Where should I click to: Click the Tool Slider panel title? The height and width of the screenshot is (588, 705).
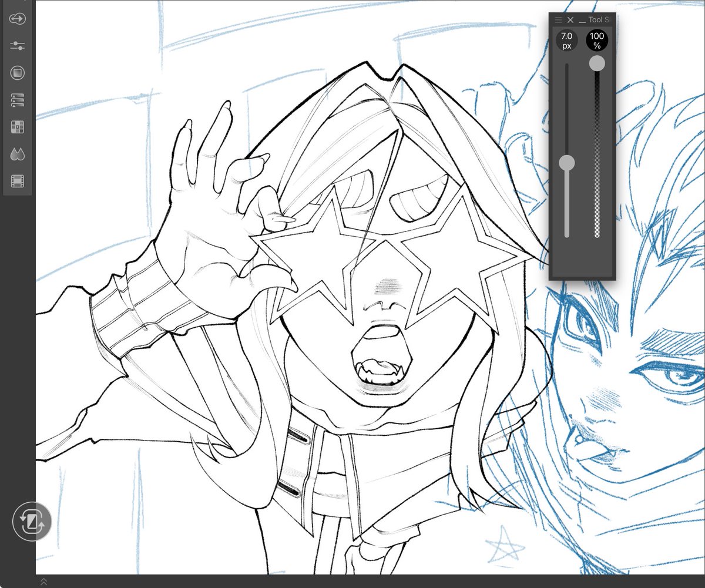tap(600, 20)
